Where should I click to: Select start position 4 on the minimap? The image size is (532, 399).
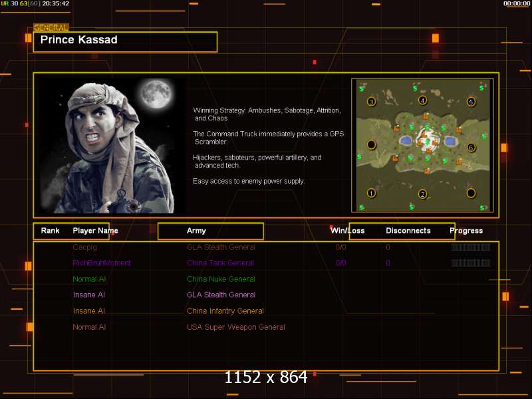click(x=422, y=100)
